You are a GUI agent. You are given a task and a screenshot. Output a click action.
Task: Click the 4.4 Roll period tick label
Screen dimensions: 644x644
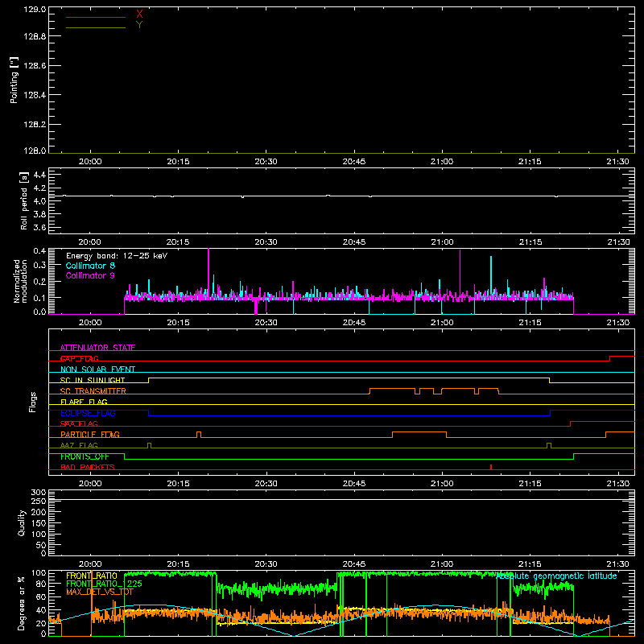tap(39, 175)
